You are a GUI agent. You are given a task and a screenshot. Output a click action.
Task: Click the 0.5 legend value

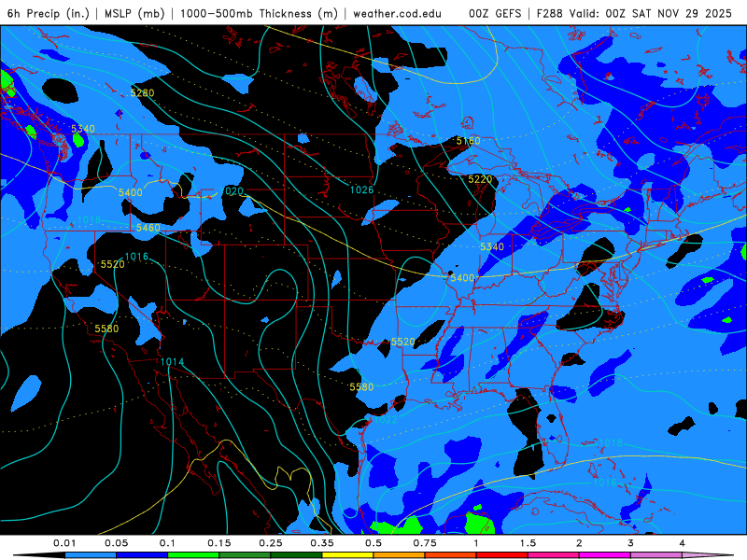coord(373,543)
